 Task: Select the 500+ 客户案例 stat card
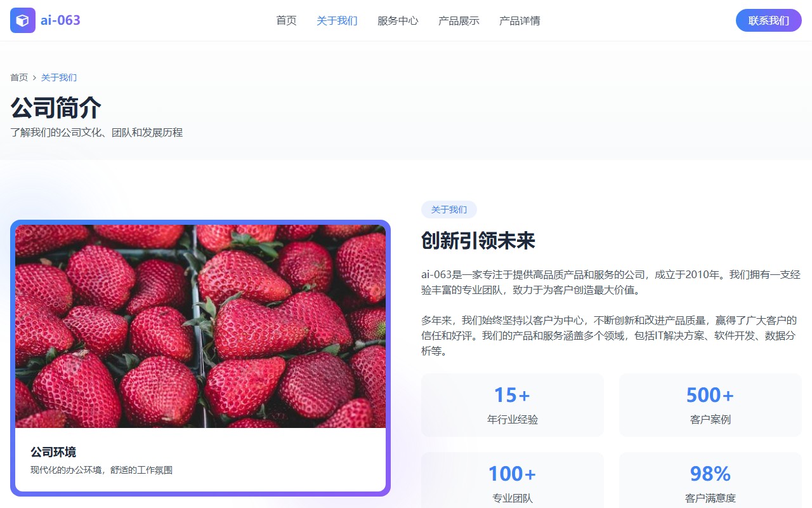coord(710,404)
